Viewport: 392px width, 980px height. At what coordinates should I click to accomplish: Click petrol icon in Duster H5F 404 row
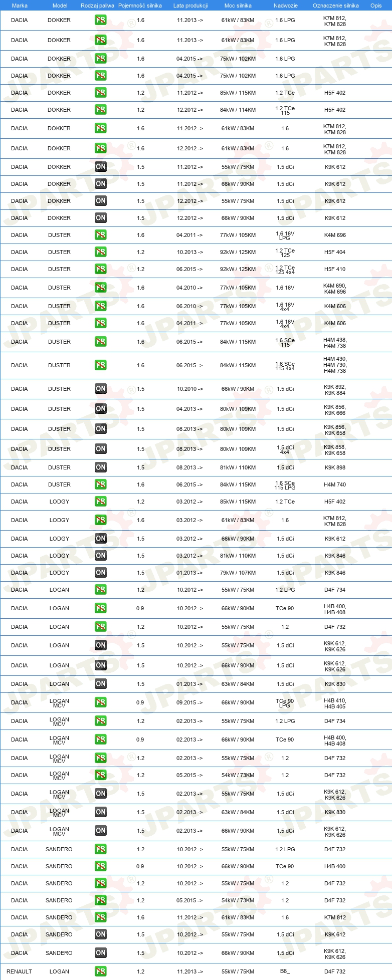click(101, 252)
